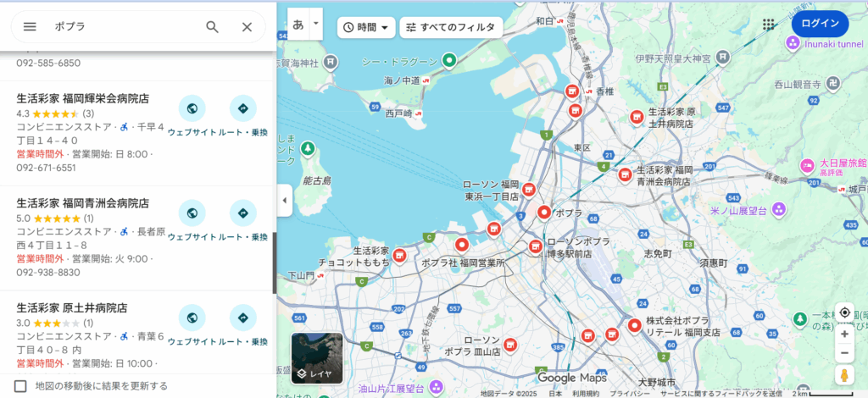
Task: Click the 日本 footer text
Action: pos(555,394)
